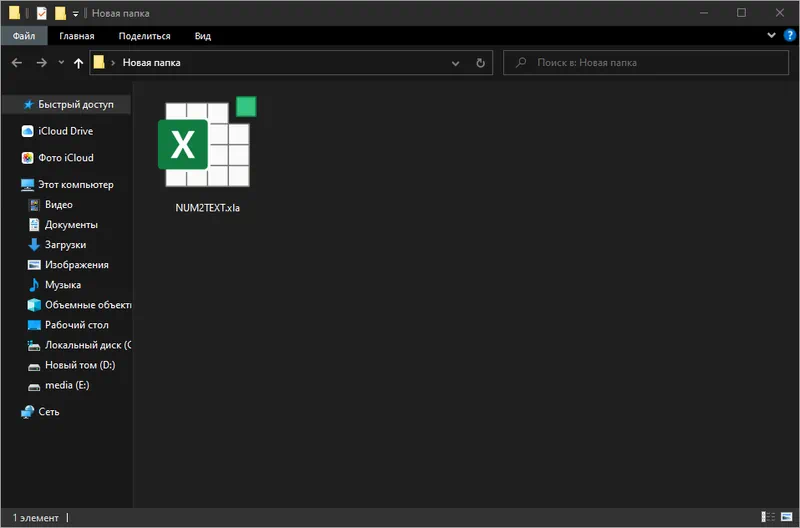Click the Новый том (D:) drive icon
Image resolution: width=800 pixels, height=528 pixels.
pyautogui.click(x=34, y=367)
